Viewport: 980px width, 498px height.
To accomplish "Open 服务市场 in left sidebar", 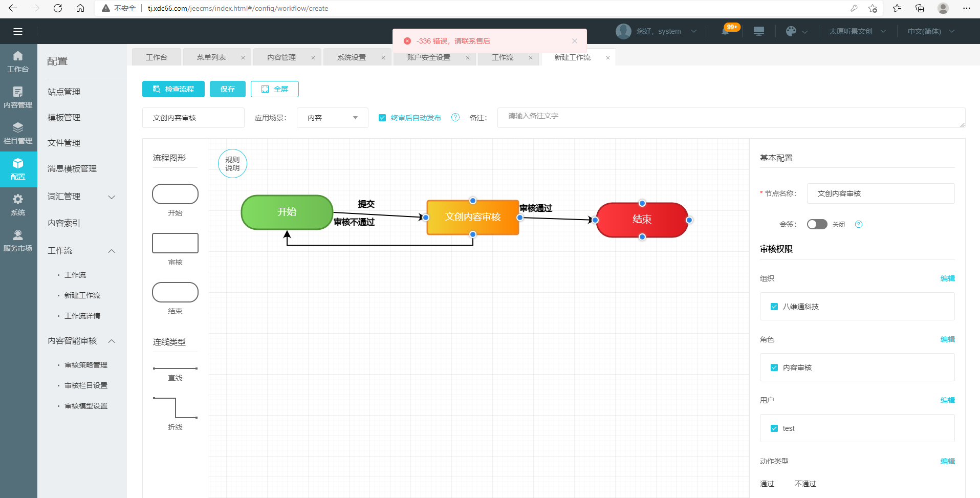I will pyautogui.click(x=18, y=241).
